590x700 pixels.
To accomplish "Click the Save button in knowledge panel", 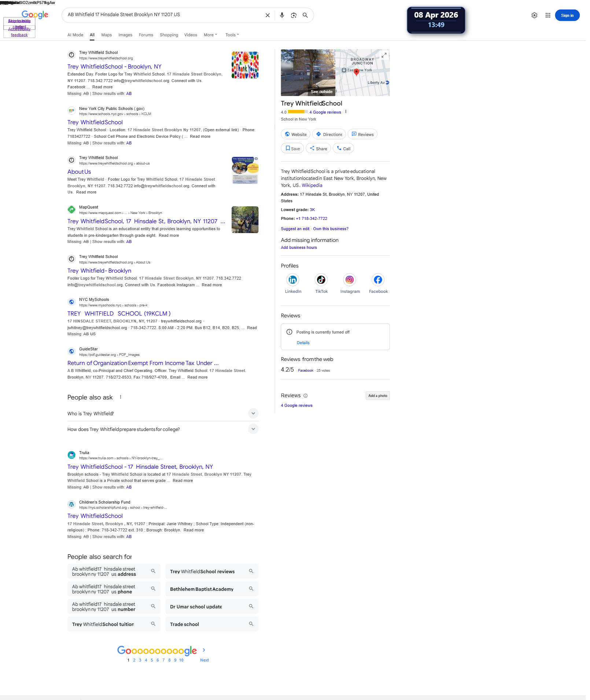I will 292,148.
